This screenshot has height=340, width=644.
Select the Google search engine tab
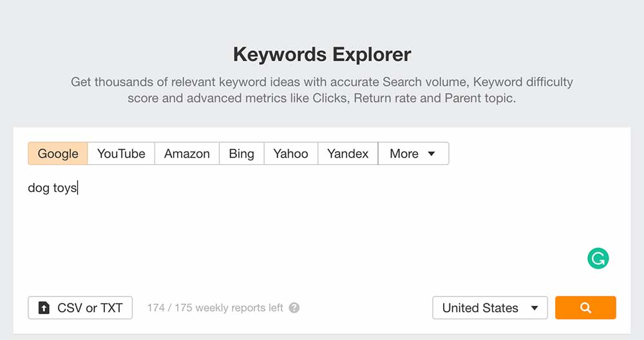coord(58,154)
